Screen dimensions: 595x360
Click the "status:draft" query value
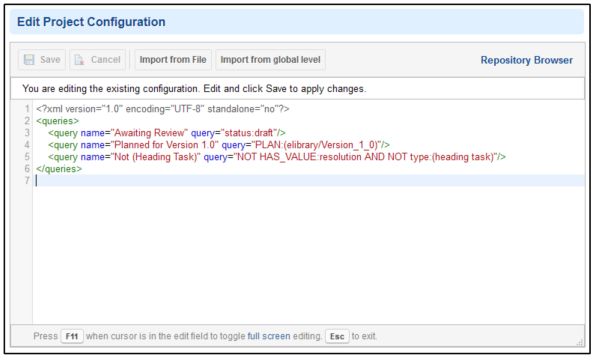tap(250, 133)
